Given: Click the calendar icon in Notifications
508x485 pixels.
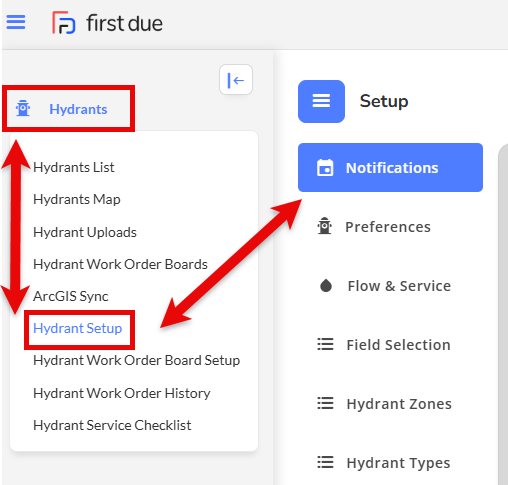Looking at the screenshot, I should [x=325, y=168].
